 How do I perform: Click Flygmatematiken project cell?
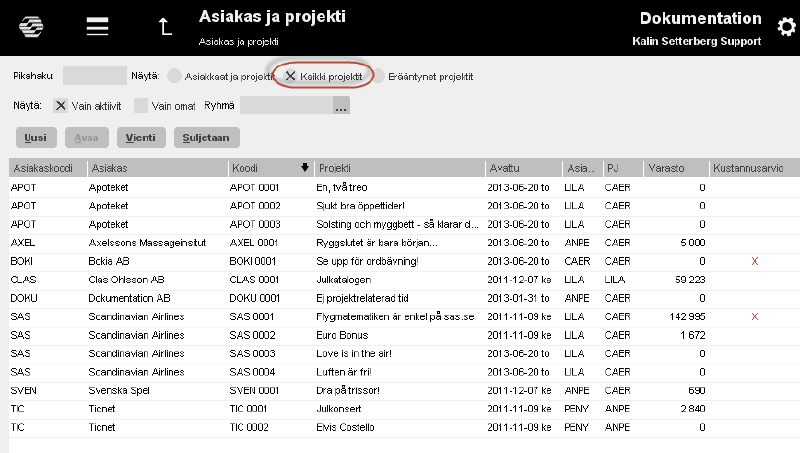395,317
